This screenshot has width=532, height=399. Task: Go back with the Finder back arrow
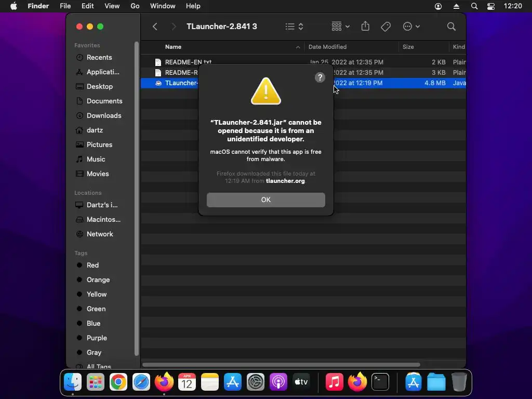click(155, 26)
